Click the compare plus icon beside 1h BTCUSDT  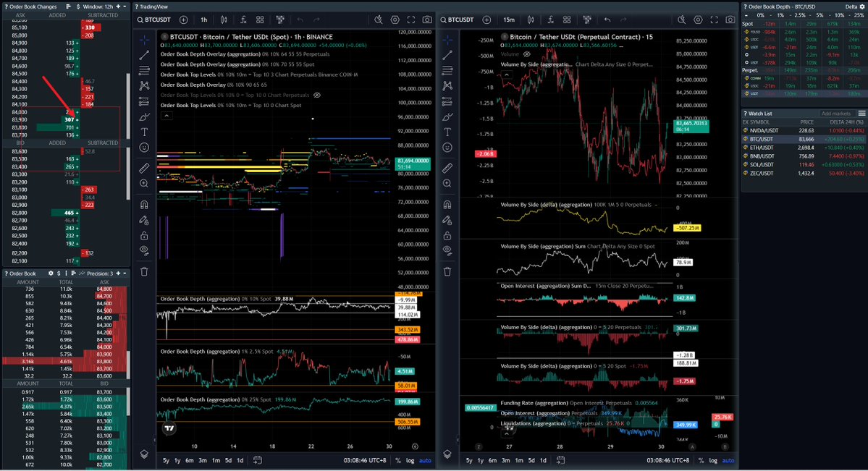(x=183, y=20)
